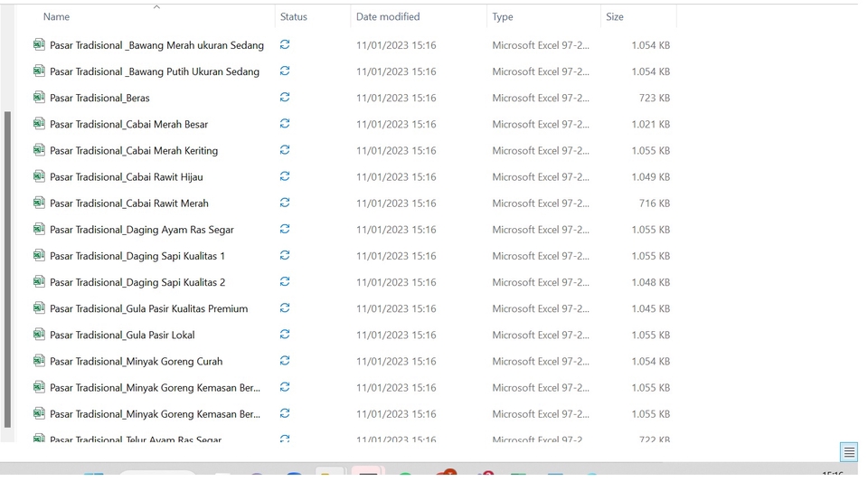
Task: Click the Excel icon of Gula Pasir Lokal
Action: coord(39,335)
